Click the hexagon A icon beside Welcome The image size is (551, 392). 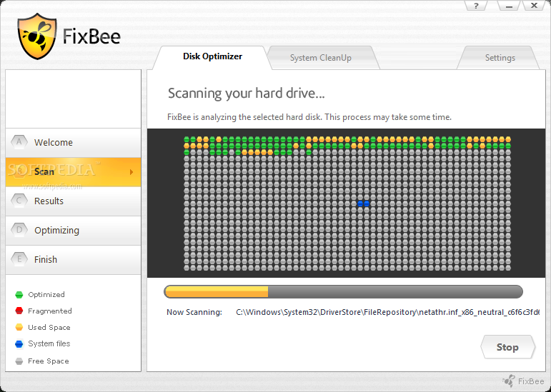click(19, 142)
